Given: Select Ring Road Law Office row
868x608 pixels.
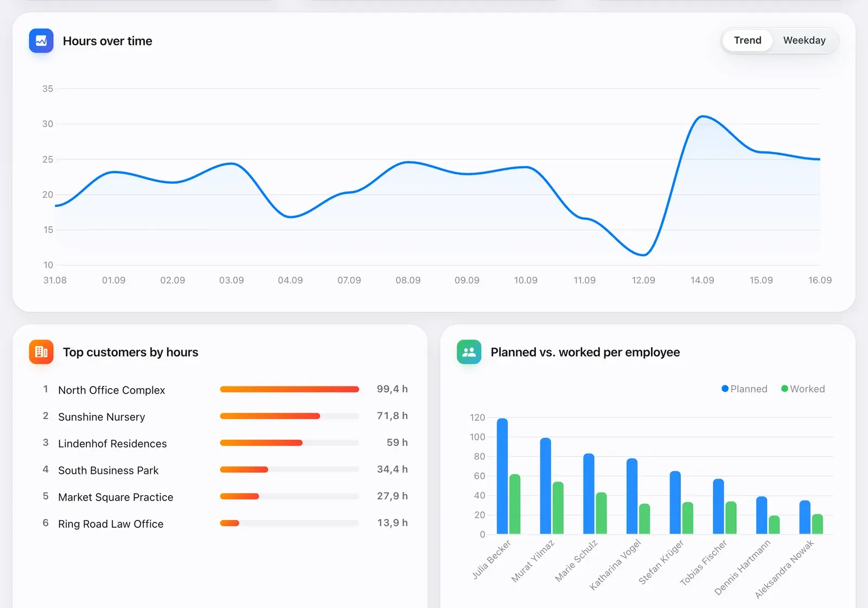Looking at the screenshot, I should [225, 523].
